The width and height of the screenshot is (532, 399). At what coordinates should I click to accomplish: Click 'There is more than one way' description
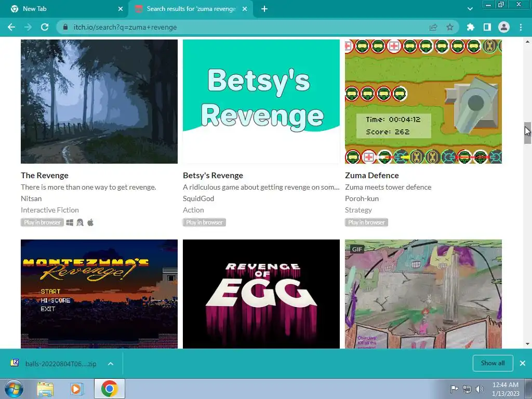click(88, 187)
